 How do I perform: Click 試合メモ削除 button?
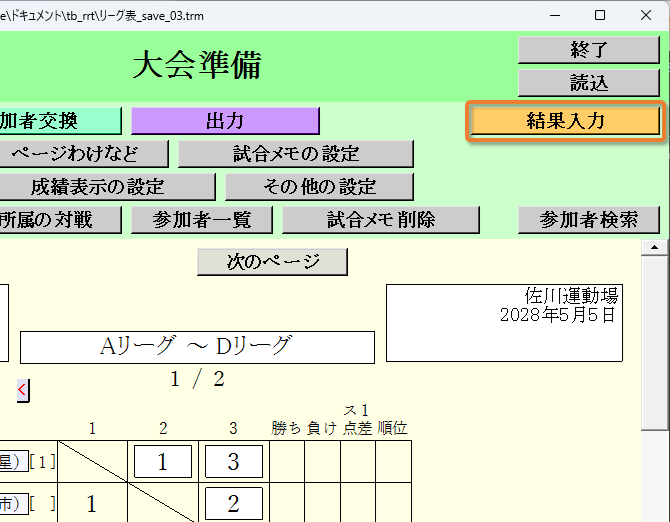tap(381, 220)
